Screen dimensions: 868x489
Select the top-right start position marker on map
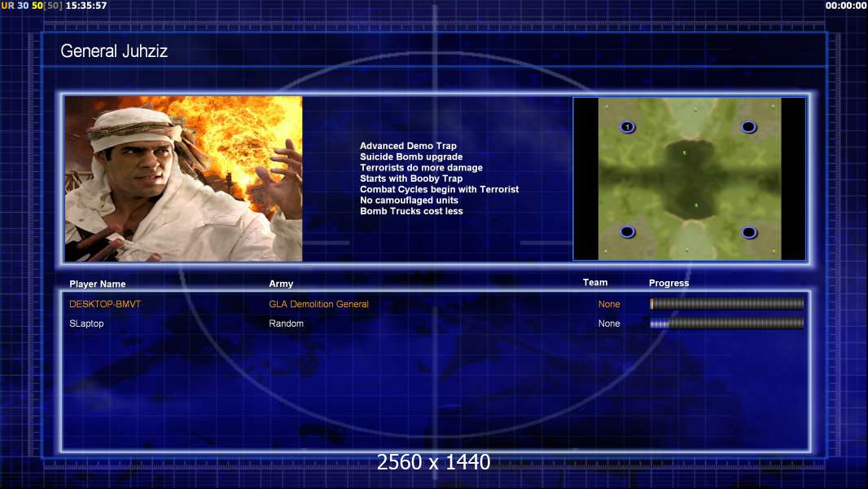[x=748, y=127]
